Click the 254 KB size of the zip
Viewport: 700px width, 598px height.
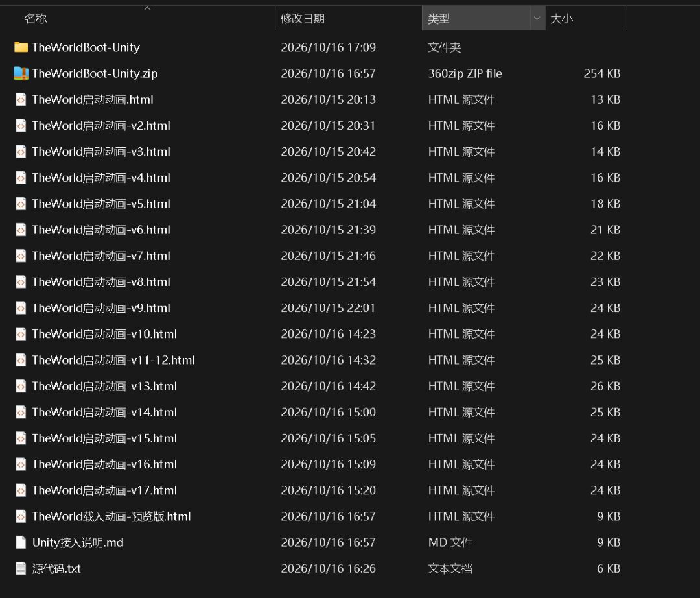pos(601,74)
